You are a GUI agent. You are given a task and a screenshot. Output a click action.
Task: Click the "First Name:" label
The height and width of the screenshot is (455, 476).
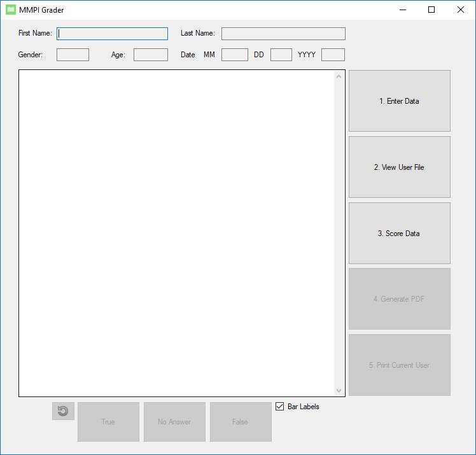coord(35,33)
